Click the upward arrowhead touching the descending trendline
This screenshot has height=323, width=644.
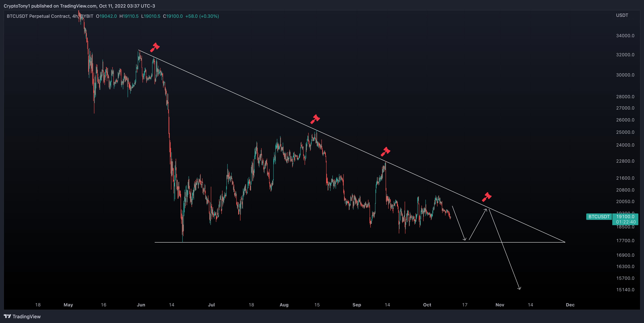pos(485,211)
